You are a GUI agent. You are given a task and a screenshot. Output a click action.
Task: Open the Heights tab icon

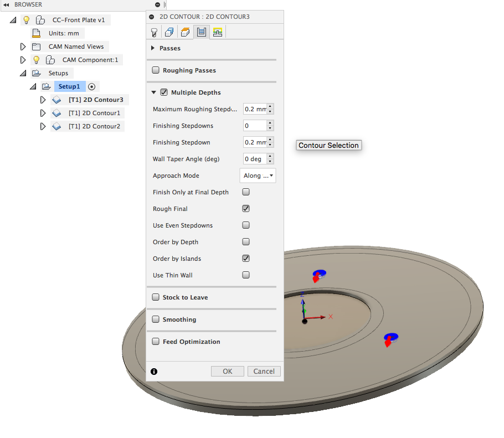click(x=186, y=32)
